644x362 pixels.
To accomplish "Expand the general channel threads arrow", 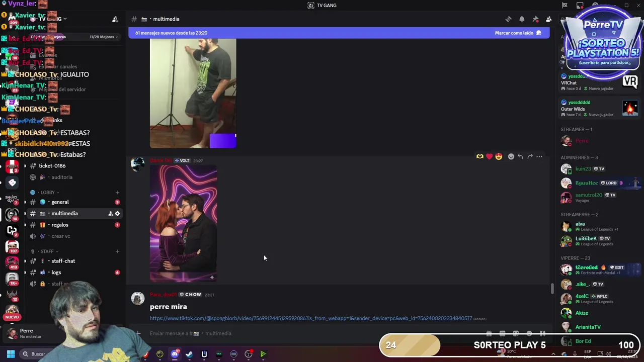I will point(25,202).
